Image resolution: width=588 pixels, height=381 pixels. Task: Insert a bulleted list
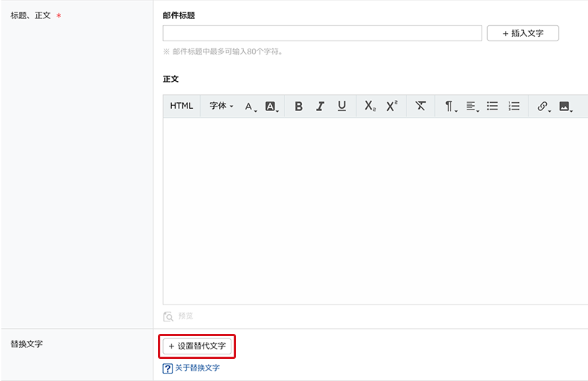[492, 106]
